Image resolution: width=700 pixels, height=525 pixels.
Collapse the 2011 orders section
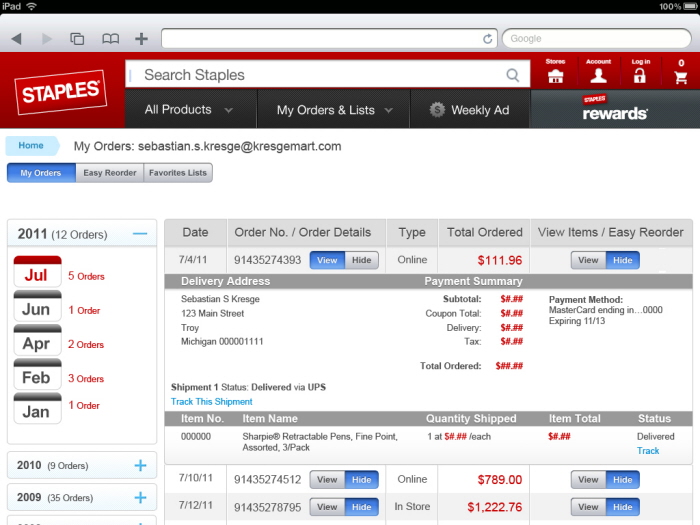pos(140,234)
